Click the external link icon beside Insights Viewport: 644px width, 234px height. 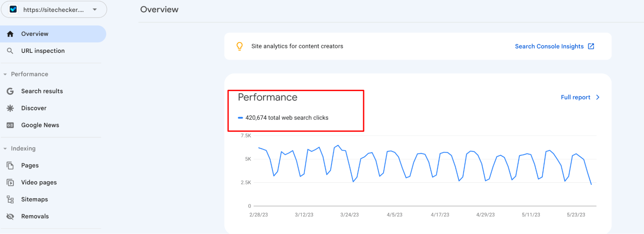click(x=591, y=46)
